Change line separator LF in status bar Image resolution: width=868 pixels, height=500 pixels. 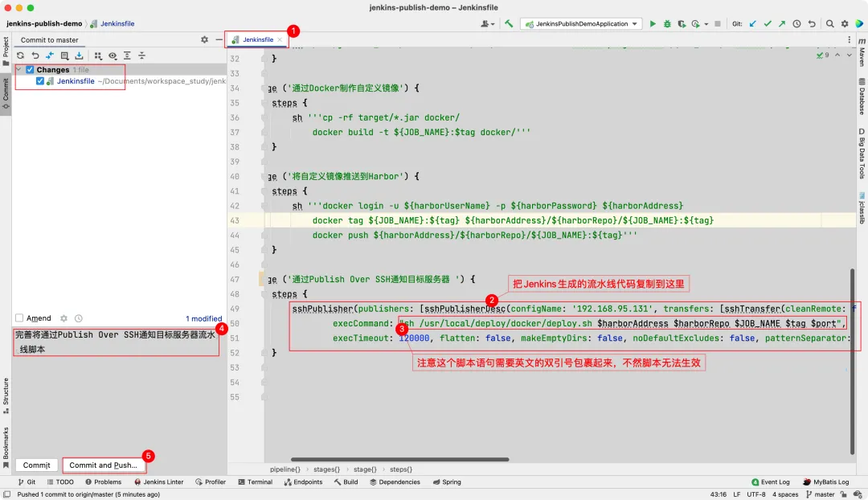(x=737, y=494)
